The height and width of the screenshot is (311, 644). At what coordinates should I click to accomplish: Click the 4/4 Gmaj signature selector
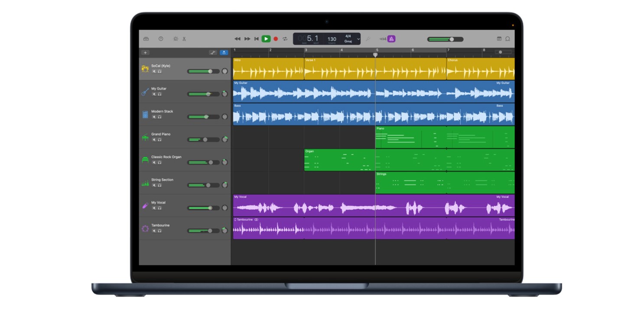pos(348,39)
